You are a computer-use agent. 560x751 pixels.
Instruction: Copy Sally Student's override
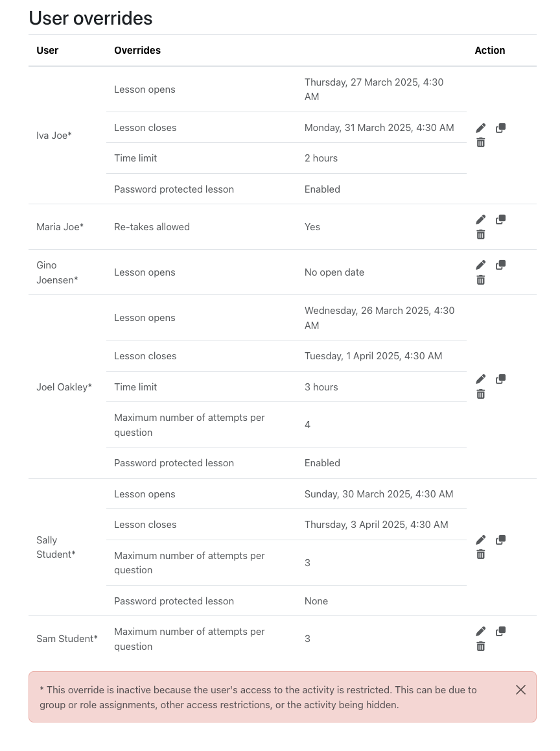click(500, 540)
